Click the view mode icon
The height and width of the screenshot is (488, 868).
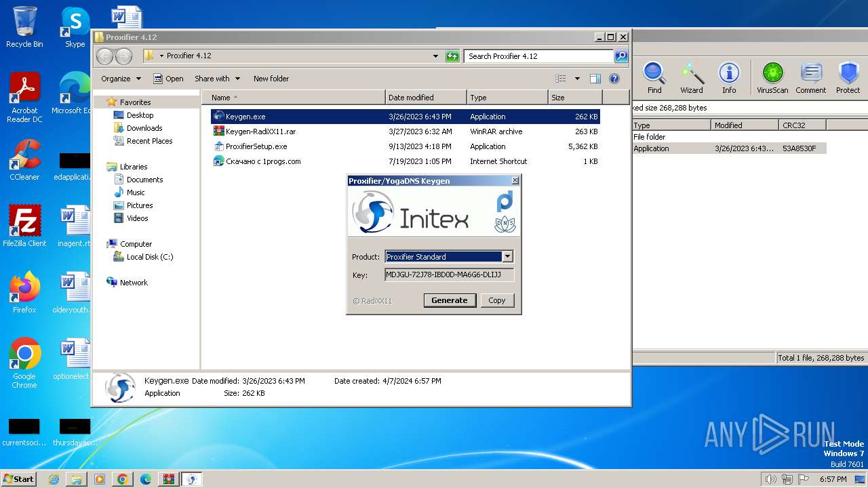[x=561, y=79]
